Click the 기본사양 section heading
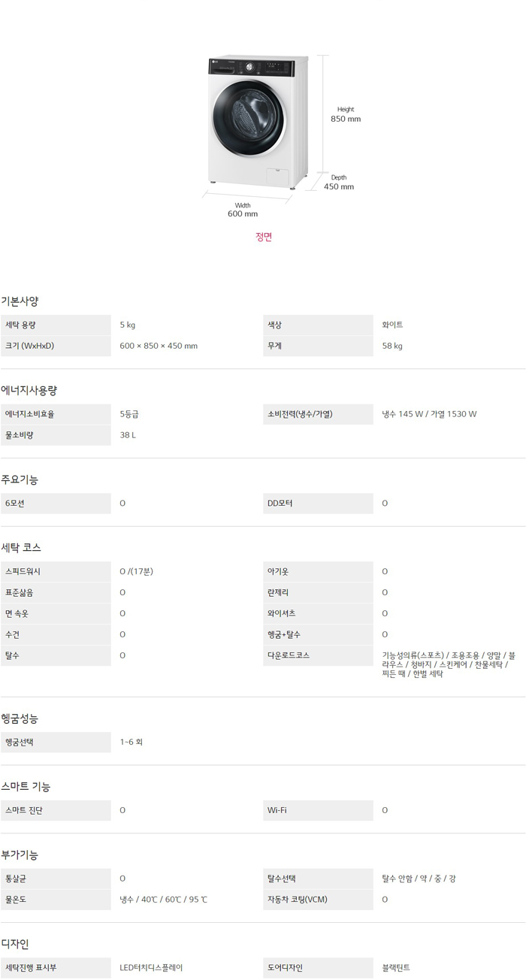This screenshot has width=526, height=980. point(20,301)
